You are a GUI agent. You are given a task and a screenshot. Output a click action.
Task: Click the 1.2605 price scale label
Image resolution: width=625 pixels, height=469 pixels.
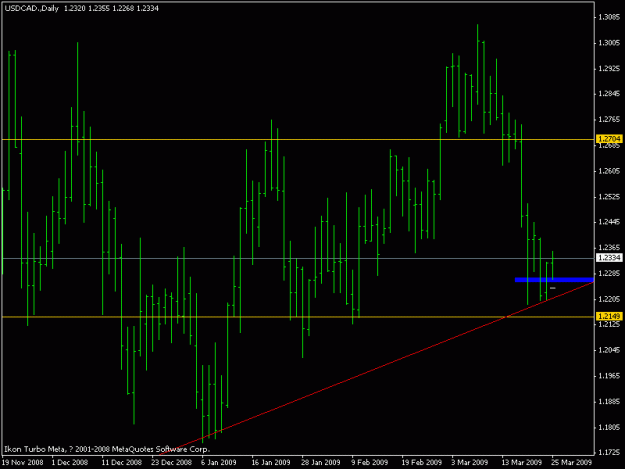tap(609, 171)
